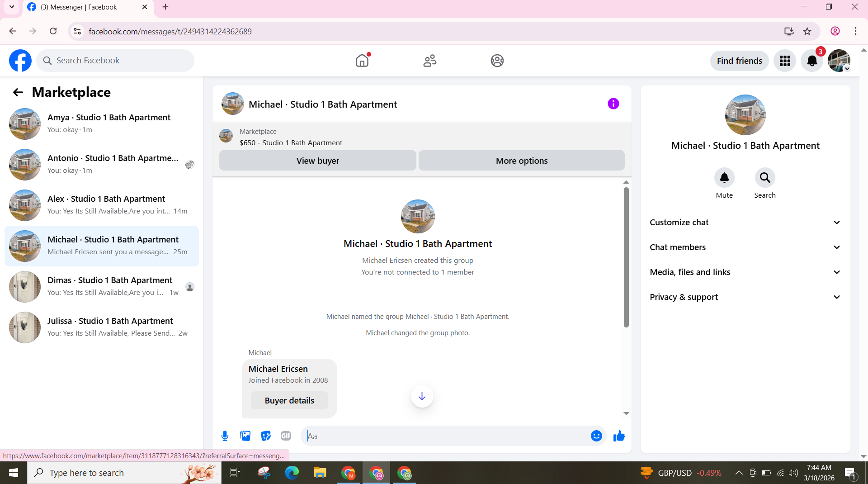The image size is (868, 484).
Task: Open Amya Studio 1 Bath Apartment chat
Action: click(x=102, y=124)
